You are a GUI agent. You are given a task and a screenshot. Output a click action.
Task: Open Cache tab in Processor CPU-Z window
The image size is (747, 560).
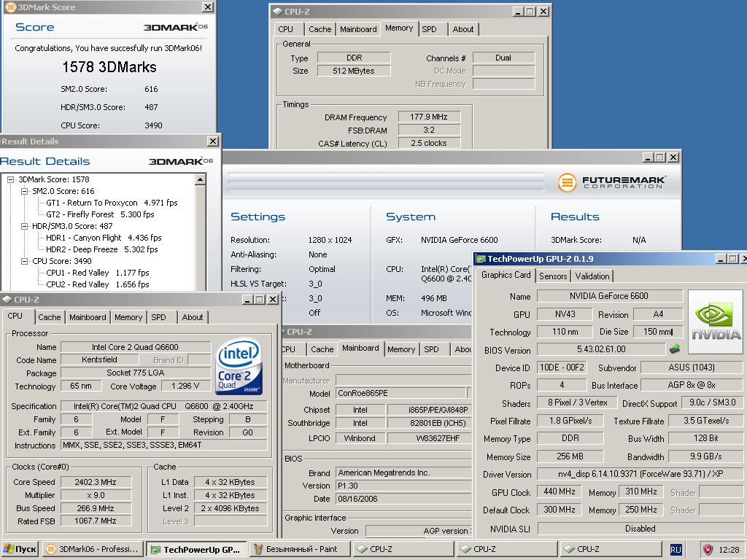coord(50,317)
